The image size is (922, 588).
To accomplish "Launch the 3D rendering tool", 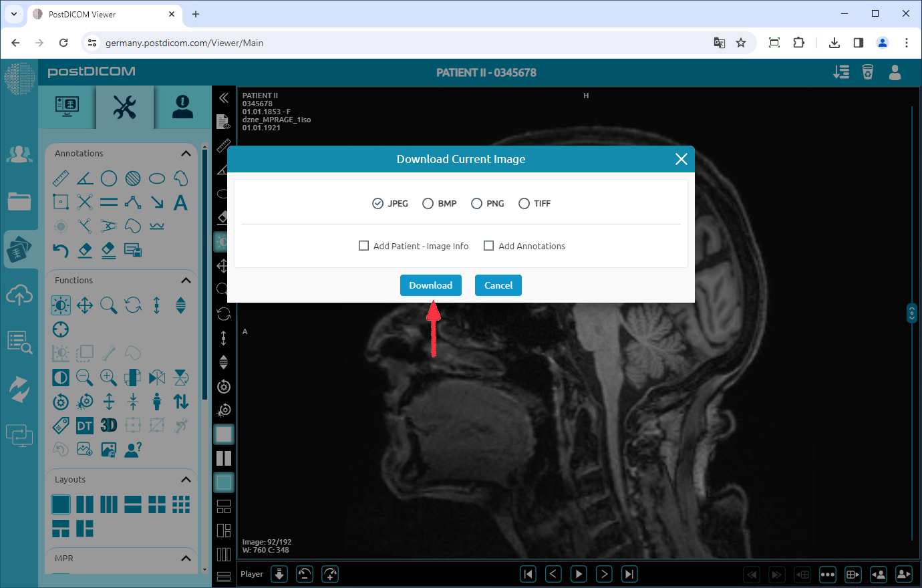I will click(x=108, y=425).
